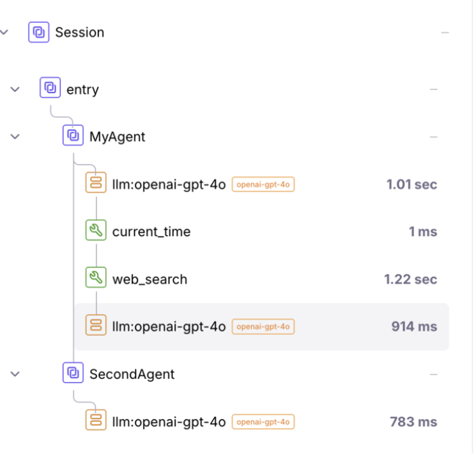Click the current_time wrench tool icon
The image size is (476, 455).
coord(96,231)
